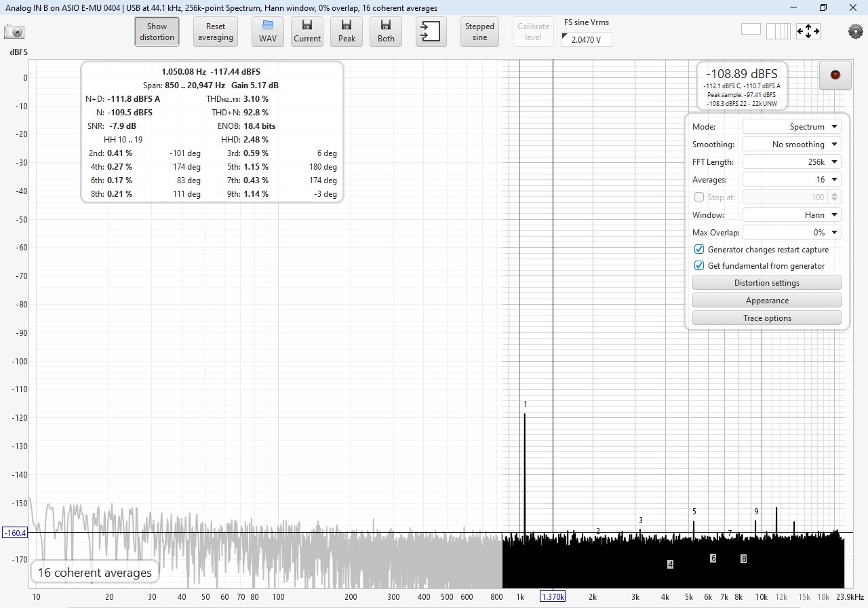The image size is (868, 608).
Task: Click the 1.370k cursor frequency label
Action: click(553, 596)
